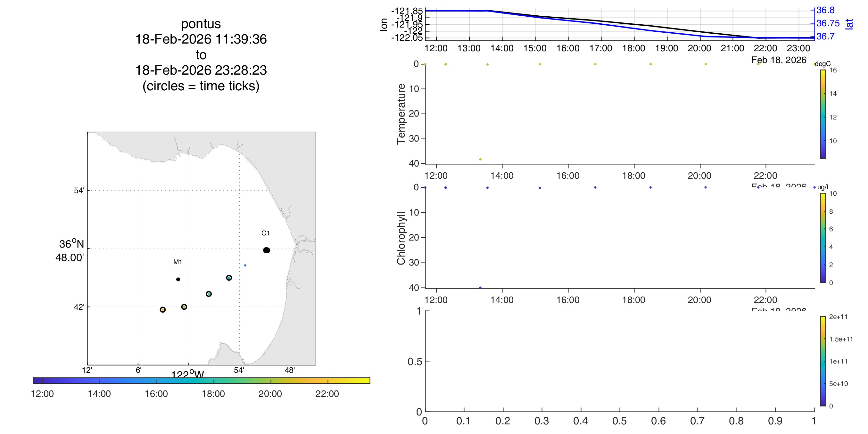Click the bottom colorbar labeled 2e+11
The height and width of the screenshot is (434, 868).
(x=823, y=361)
